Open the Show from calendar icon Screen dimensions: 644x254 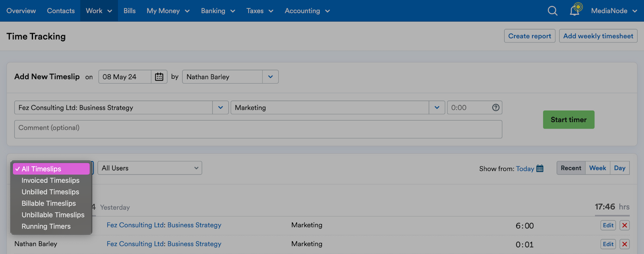pyautogui.click(x=540, y=168)
